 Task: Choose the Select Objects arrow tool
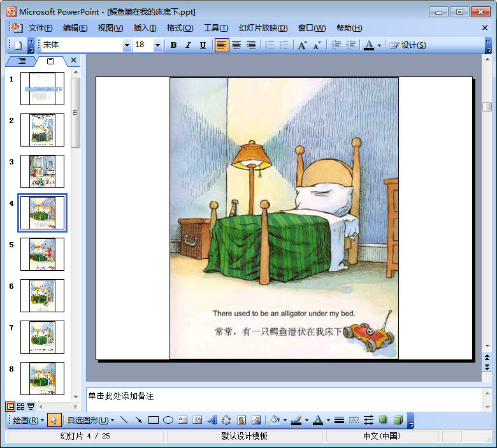(x=54, y=421)
